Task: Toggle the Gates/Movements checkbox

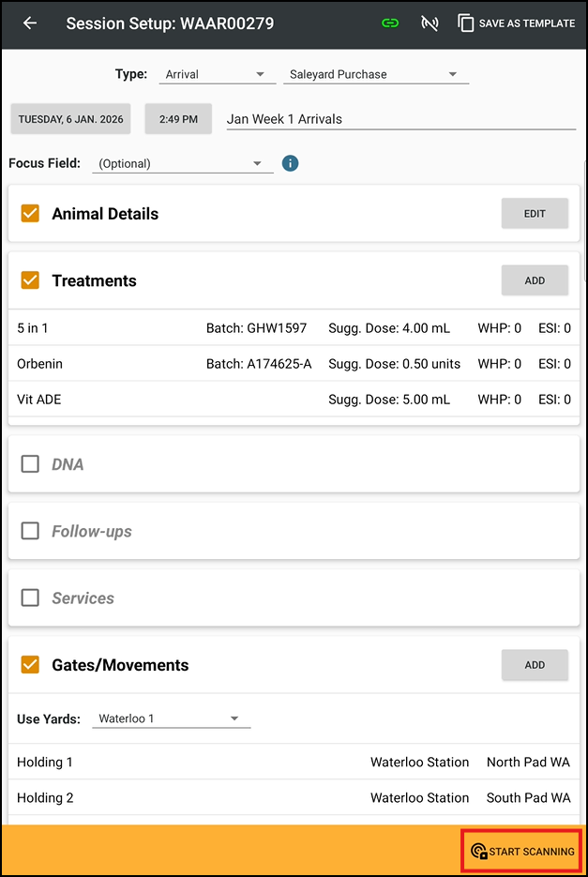Action: (30, 665)
